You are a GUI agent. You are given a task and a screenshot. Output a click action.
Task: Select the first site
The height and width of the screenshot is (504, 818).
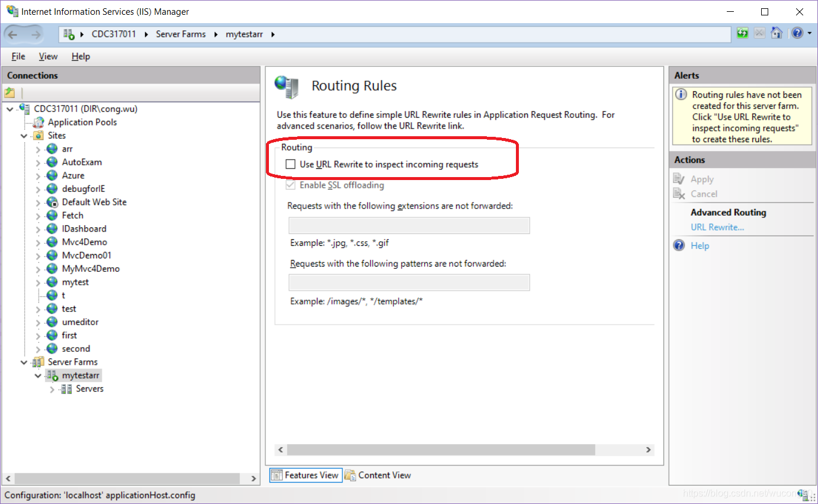tap(69, 335)
